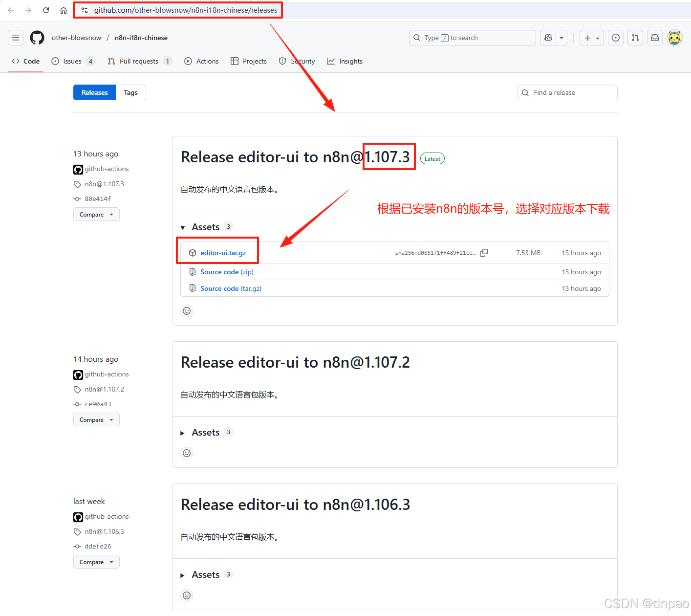Screen dimensions: 691x616
Task: Go forward in browser history
Action: [28, 10]
